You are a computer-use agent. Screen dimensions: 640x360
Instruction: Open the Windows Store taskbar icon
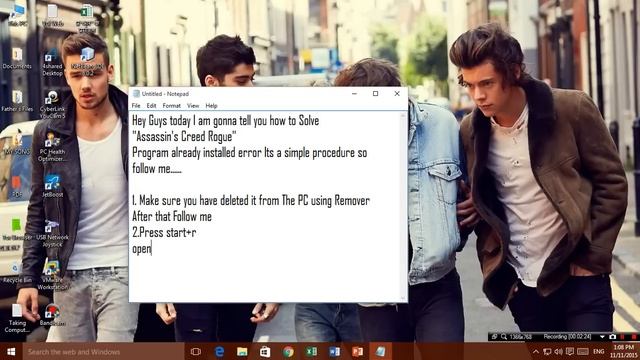point(265,351)
